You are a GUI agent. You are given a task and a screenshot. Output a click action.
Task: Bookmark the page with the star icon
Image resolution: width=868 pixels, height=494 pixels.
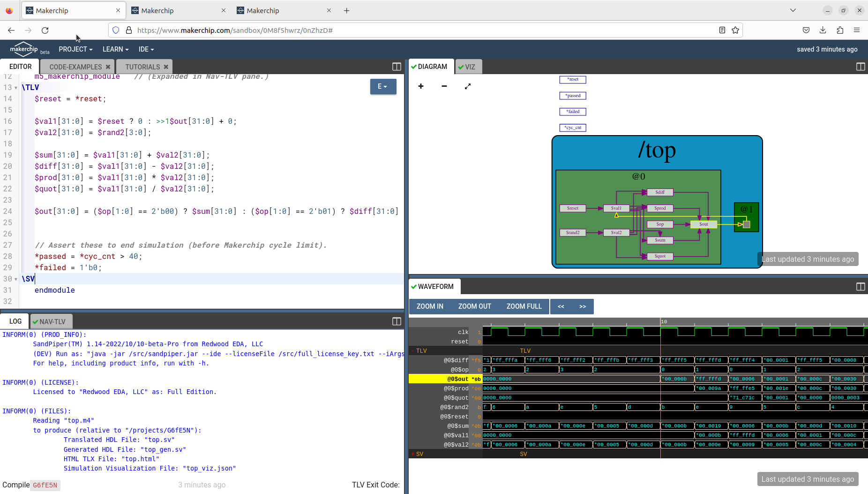click(x=735, y=30)
